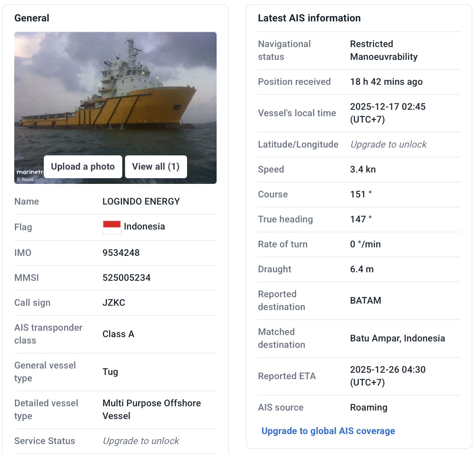Click the Indonesia flag icon

pyautogui.click(x=112, y=227)
